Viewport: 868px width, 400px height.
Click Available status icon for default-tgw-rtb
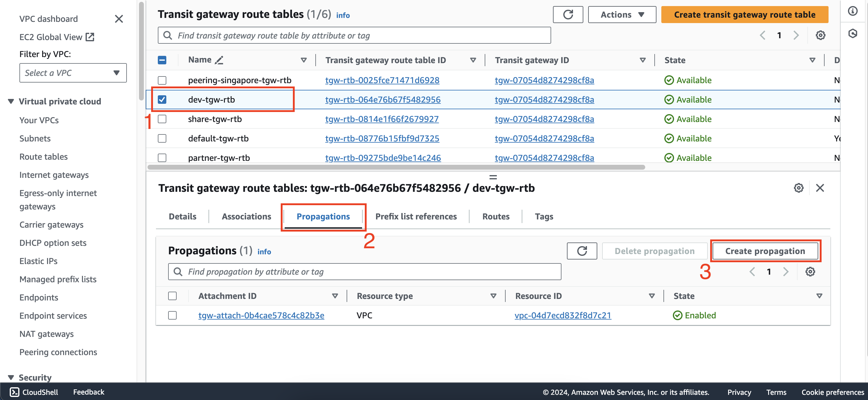pyautogui.click(x=669, y=138)
